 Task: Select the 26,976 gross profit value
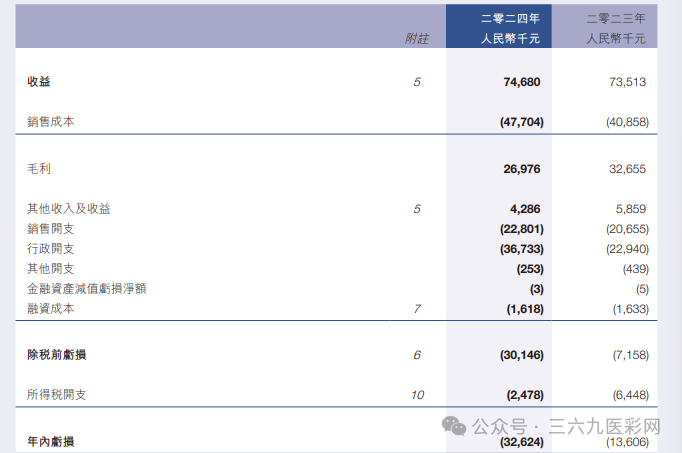click(521, 170)
